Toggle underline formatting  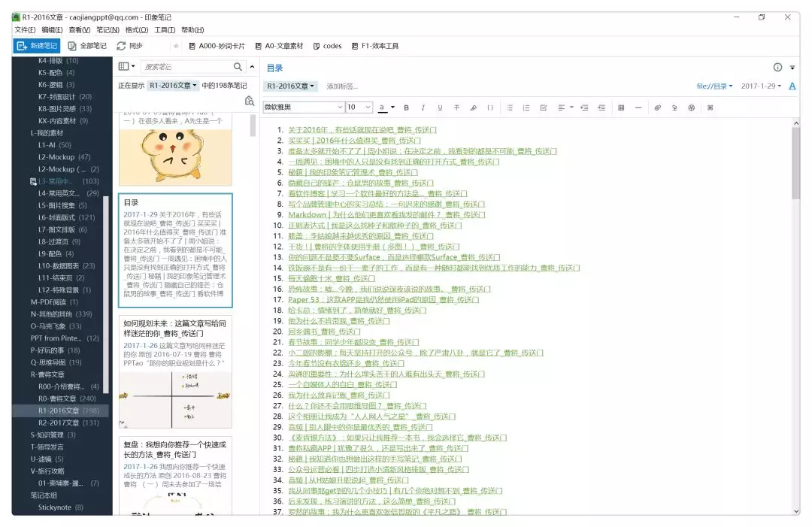(440, 108)
